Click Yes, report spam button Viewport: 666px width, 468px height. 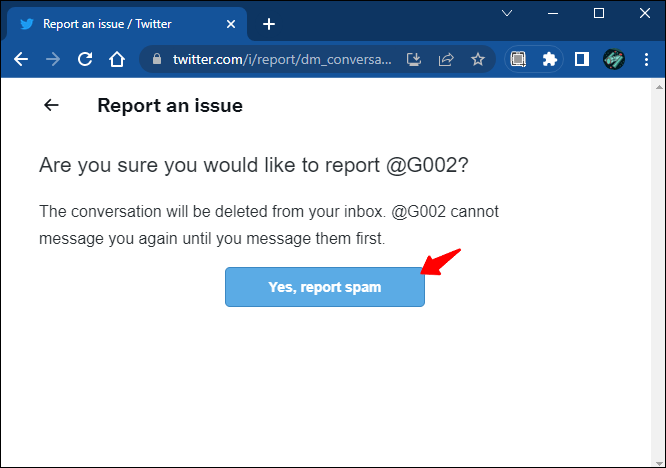(325, 287)
